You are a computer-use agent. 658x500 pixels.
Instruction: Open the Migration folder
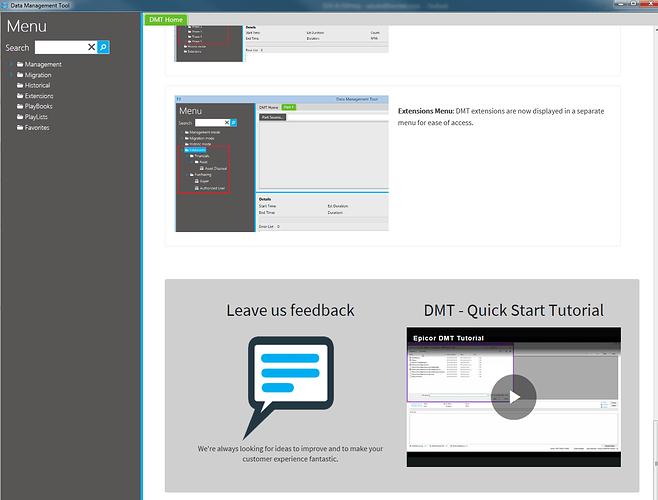click(38, 75)
